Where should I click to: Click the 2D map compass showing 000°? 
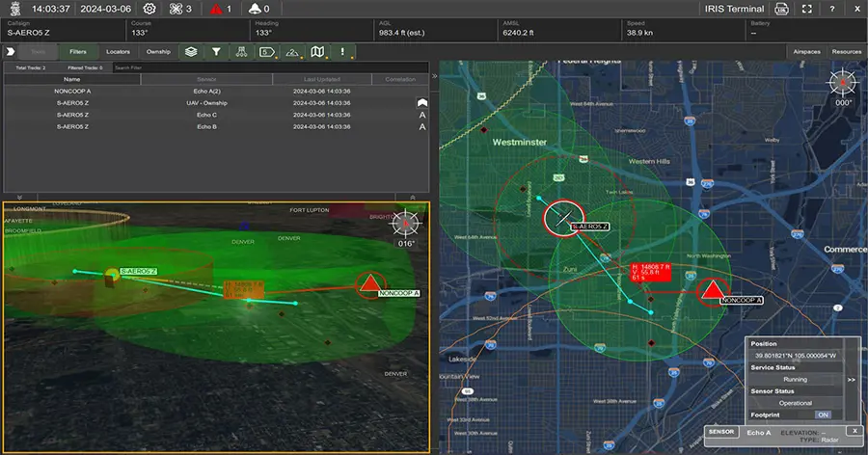[843, 83]
